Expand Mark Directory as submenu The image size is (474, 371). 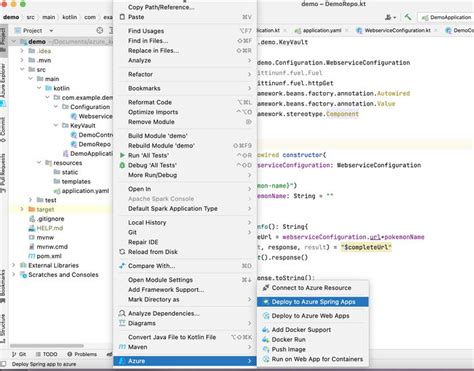185,299
